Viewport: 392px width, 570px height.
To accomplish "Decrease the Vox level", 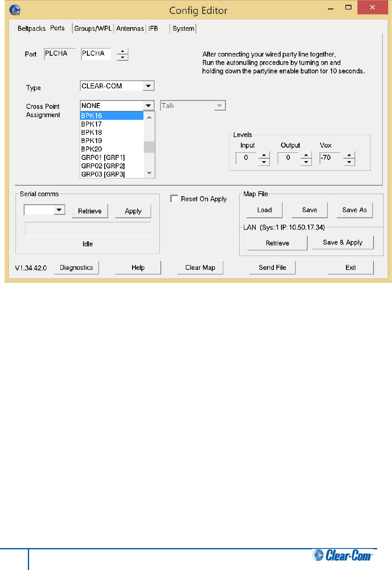I will pos(349,162).
